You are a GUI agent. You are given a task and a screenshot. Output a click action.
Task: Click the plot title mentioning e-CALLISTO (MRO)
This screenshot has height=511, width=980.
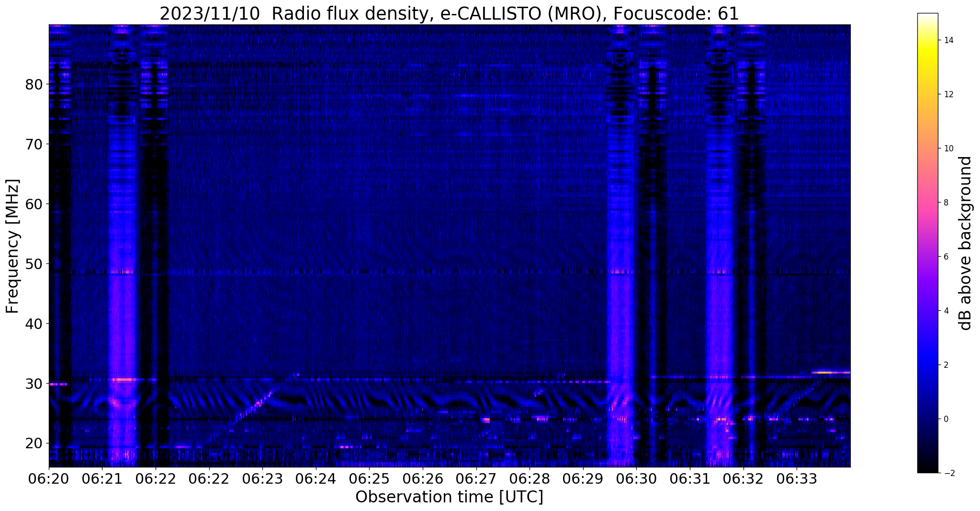(x=449, y=13)
